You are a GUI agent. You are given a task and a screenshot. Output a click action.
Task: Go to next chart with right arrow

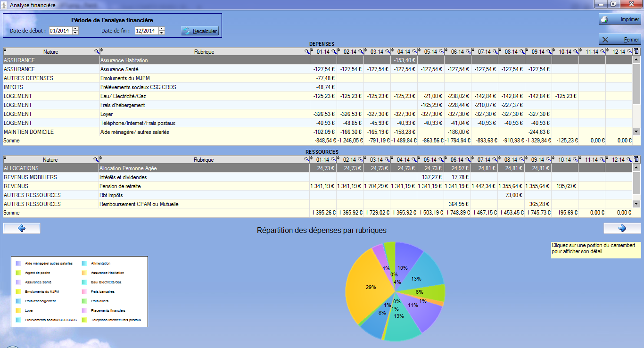pos(622,229)
